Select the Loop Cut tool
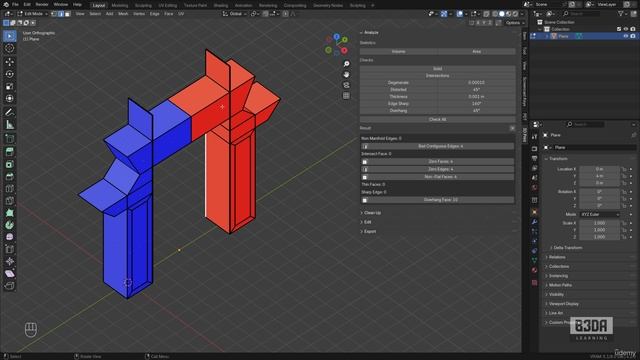Viewport: 640px width, 360px height. click(x=9, y=189)
